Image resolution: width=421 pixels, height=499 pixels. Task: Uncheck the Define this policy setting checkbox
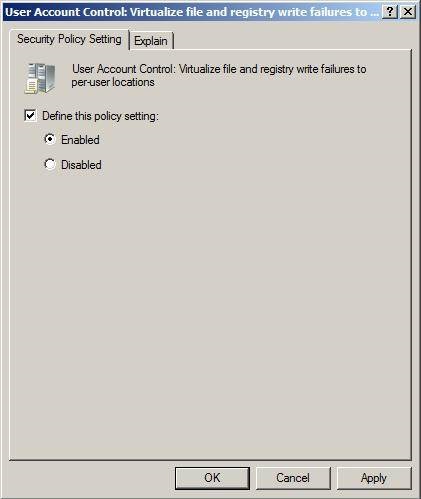click(x=30, y=116)
